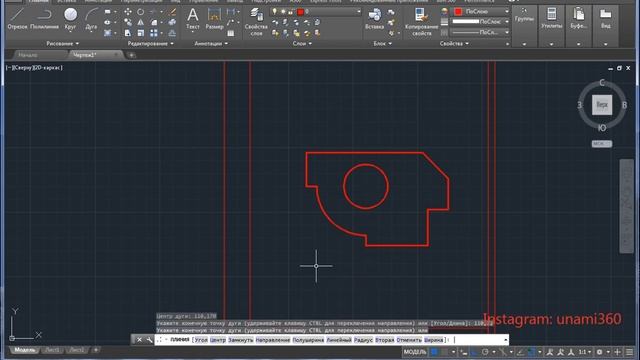Activate the Mirror edit tool icon

tap(140, 22)
